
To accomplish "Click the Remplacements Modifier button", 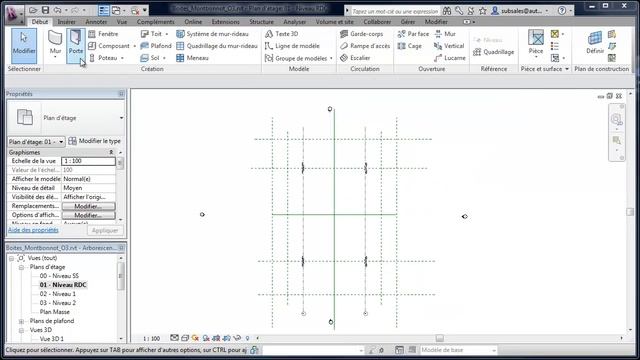I will click(x=88, y=206).
